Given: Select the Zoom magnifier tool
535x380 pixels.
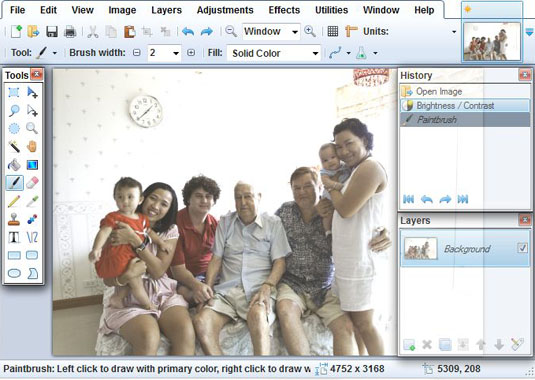Looking at the screenshot, I should click(32, 129).
